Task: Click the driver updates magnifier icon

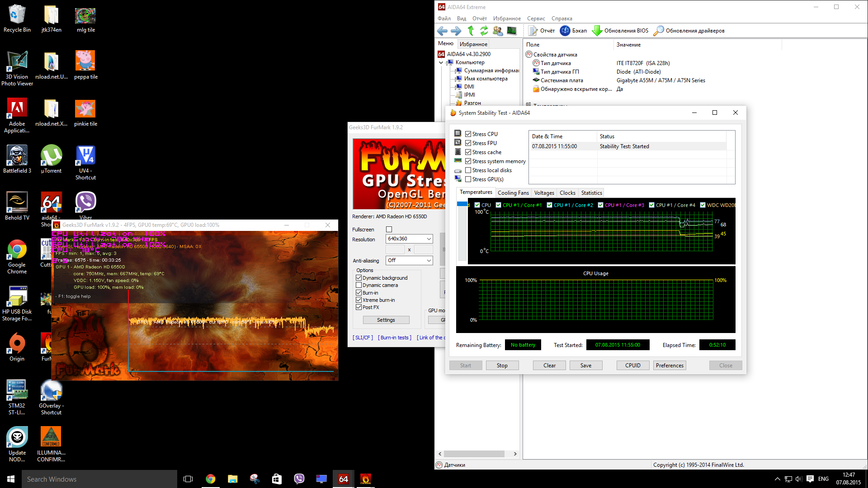Action: (659, 31)
